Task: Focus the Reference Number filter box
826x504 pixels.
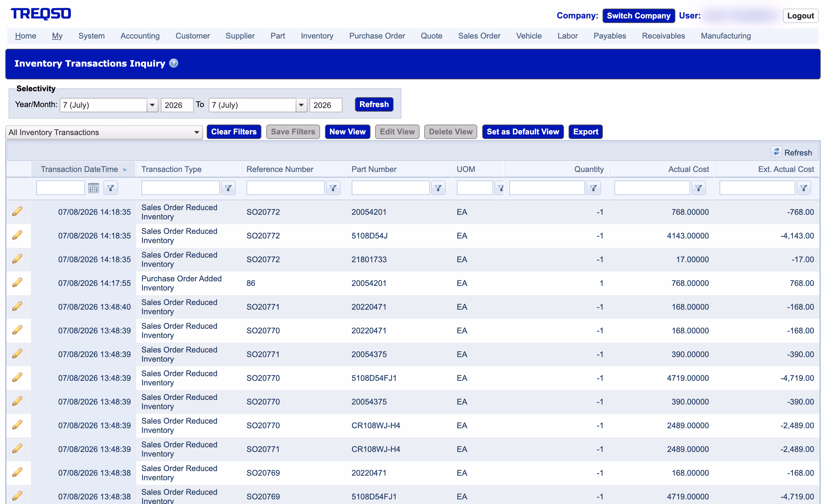Action: [x=285, y=188]
